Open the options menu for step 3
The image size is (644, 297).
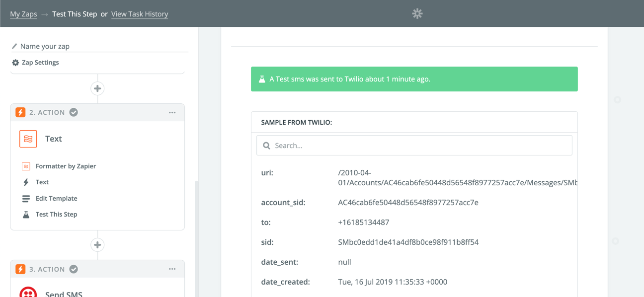coord(172,269)
